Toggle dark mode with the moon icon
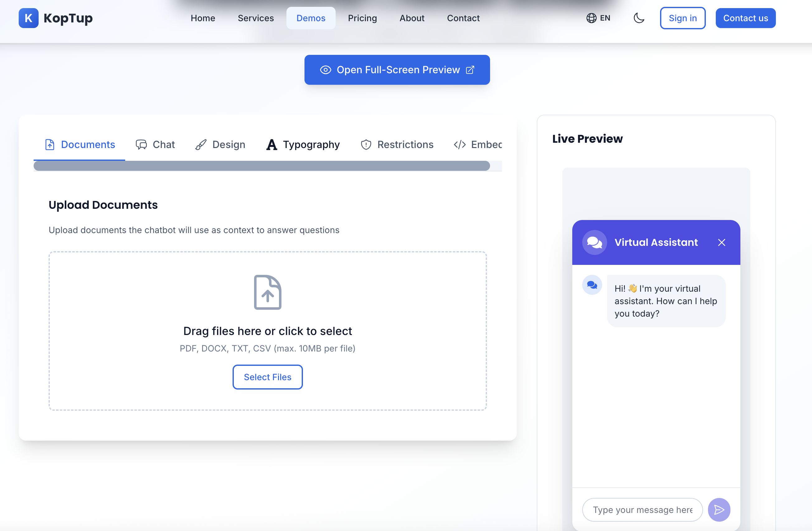The image size is (812, 531). 639,18
